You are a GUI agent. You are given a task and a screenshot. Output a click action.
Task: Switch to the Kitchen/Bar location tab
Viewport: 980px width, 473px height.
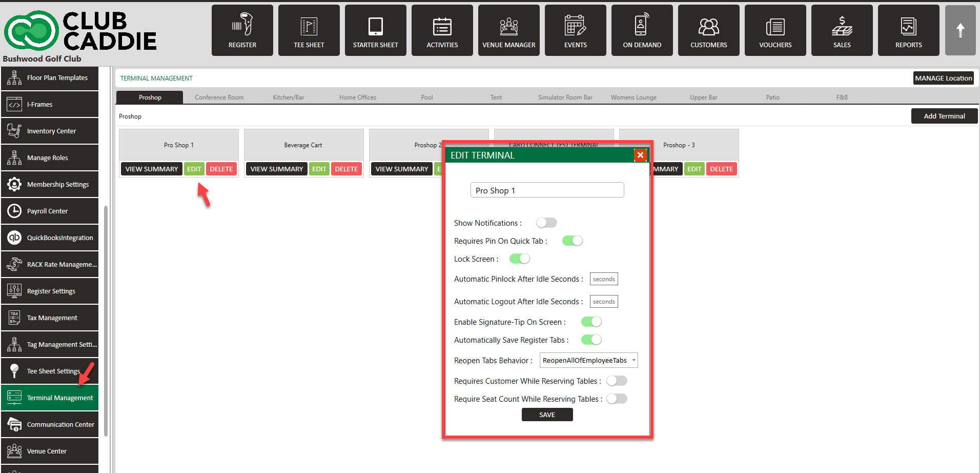tap(288, 97)
